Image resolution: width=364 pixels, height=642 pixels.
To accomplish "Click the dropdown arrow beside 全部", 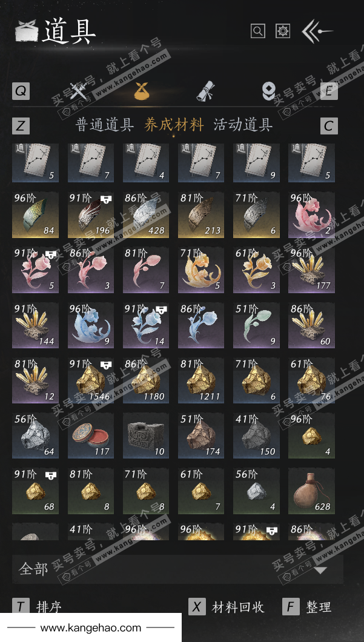I will click(320, 570).
